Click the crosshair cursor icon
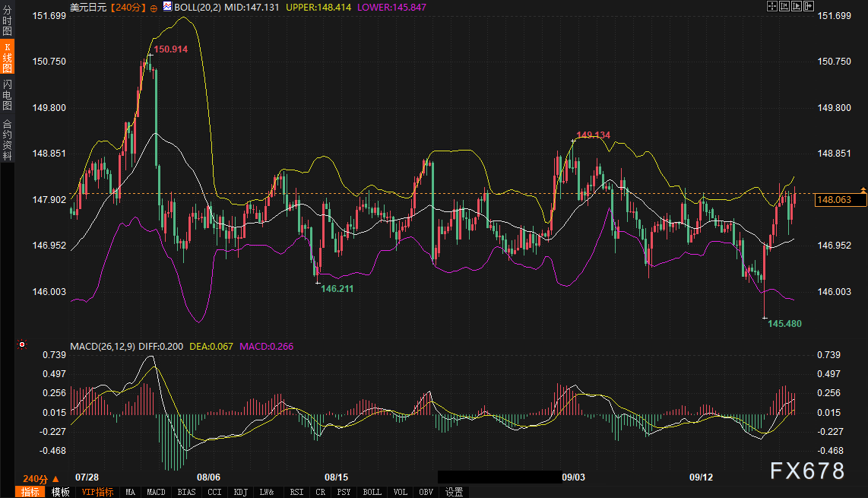The width and height of the screenshot is (868, 498). (x=771, y=6)
